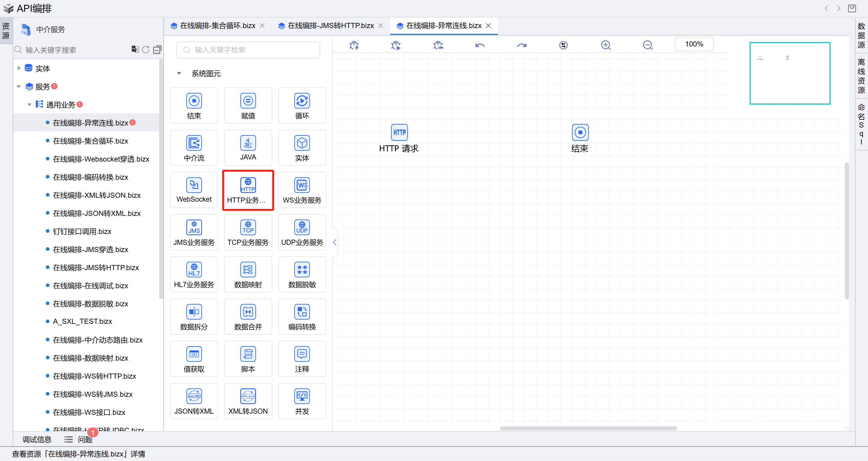Screen dimensions: 868x461
Task: Click the undo arrow in toolbar
Action: [479, 45]
